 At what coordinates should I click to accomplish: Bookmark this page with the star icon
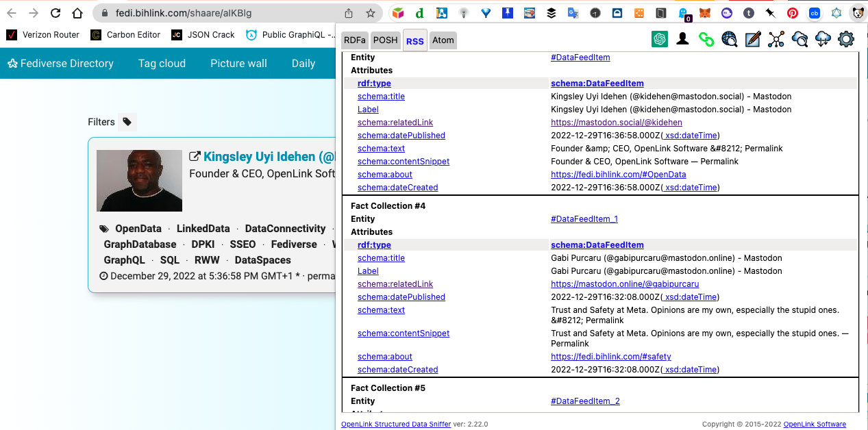[371, 13]
